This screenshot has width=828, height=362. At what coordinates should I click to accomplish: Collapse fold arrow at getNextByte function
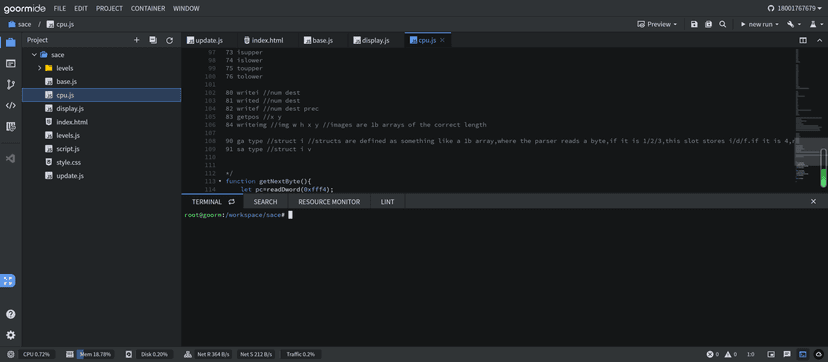pyautogui.click(x=220, y=181)
